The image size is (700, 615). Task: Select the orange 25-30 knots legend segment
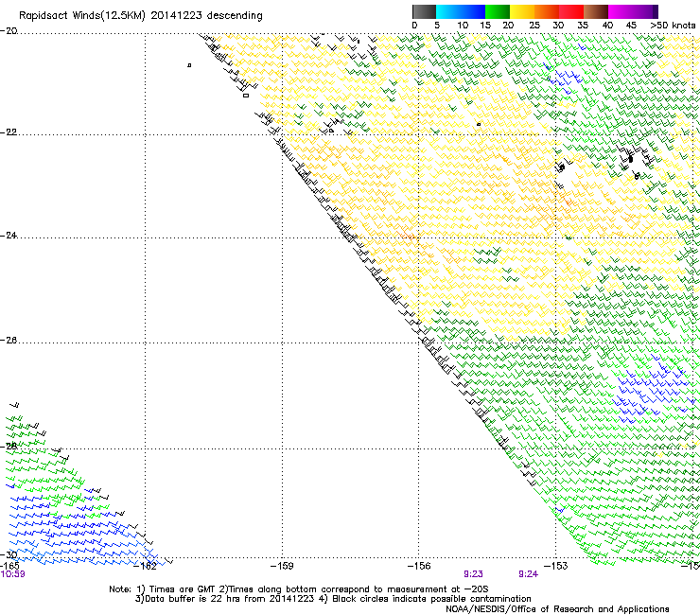click(x=547, y=11)
